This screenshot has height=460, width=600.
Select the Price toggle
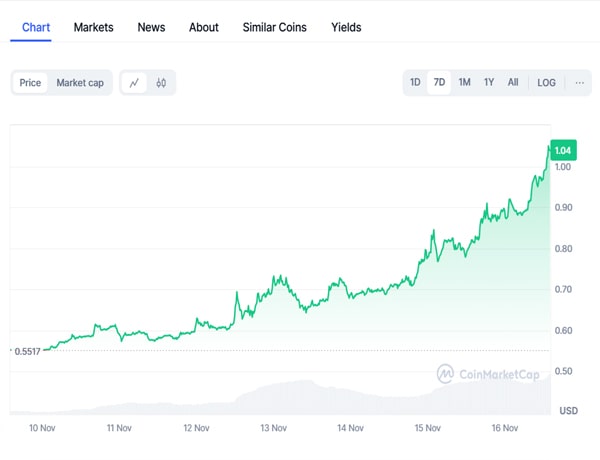click(x=30, y=83)
